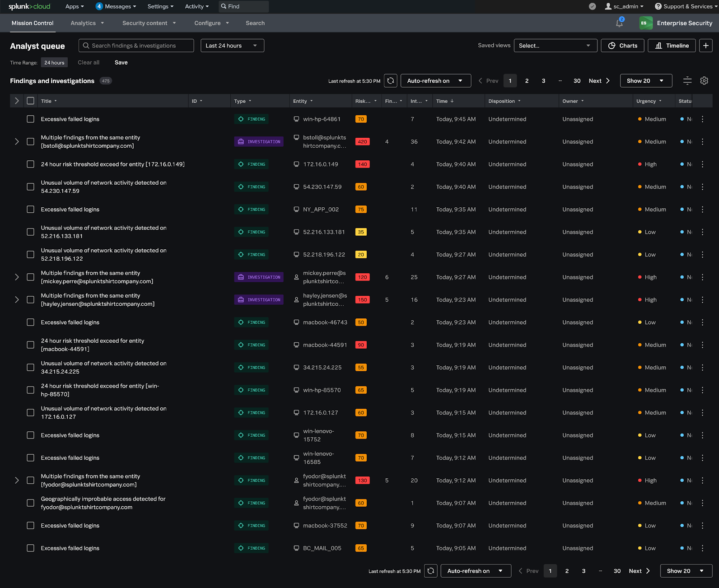Expand the bstoll investigation row
719x588 pixels.
coord(17,142)
